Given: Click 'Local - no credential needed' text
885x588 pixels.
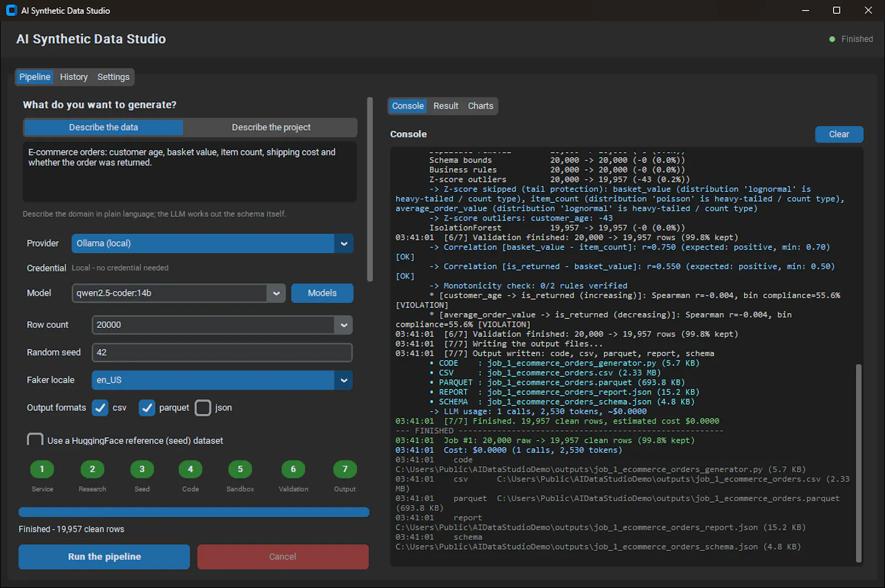Looking at the screenshot, I should [120, 268].
